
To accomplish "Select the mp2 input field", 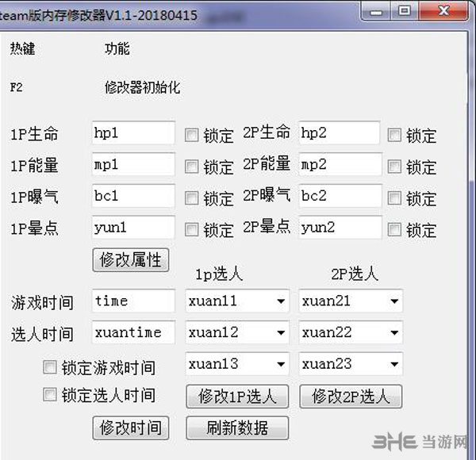I will click(340, 164).
